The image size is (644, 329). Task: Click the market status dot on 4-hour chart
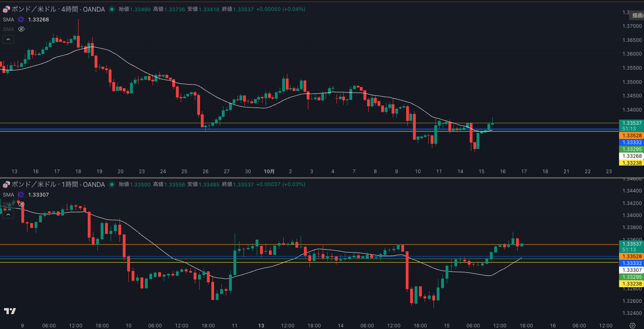[x=112, y=9]
